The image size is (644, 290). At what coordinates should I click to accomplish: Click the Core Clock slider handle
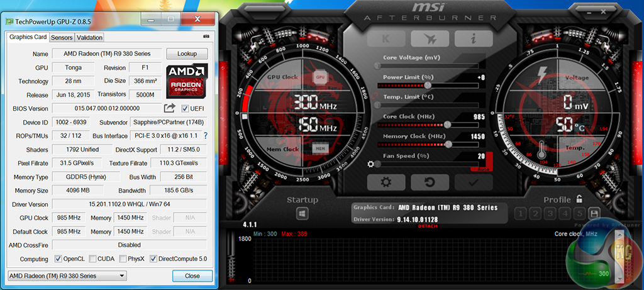pyautogui.click(x=447, y=125)
